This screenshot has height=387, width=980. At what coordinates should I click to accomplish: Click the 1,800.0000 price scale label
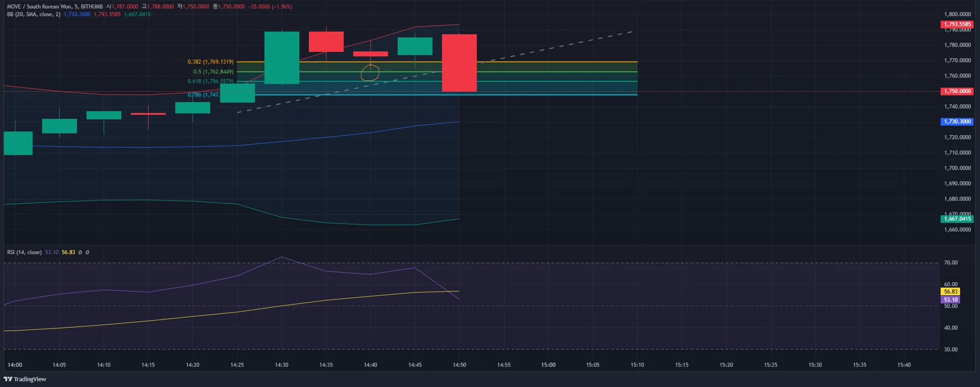coord(958,14)
